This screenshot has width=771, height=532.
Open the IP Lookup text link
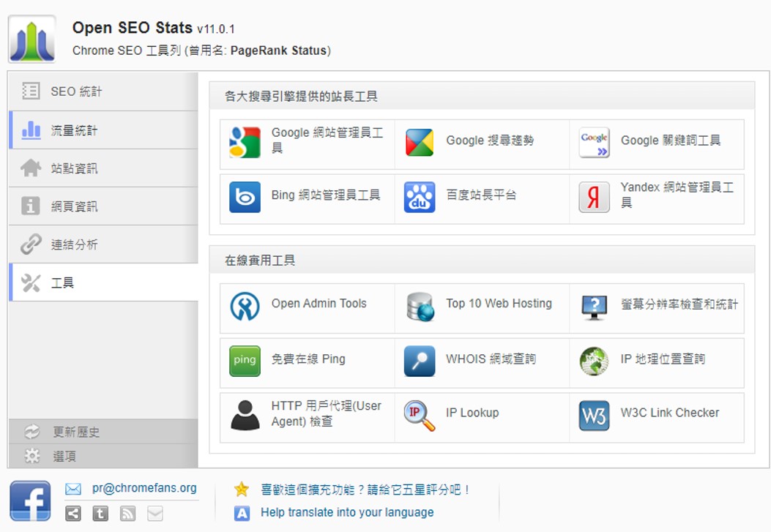(472, 413)
